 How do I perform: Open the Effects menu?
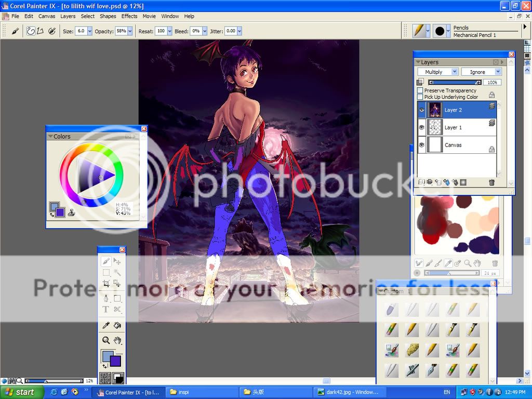[x=129, y=16]
